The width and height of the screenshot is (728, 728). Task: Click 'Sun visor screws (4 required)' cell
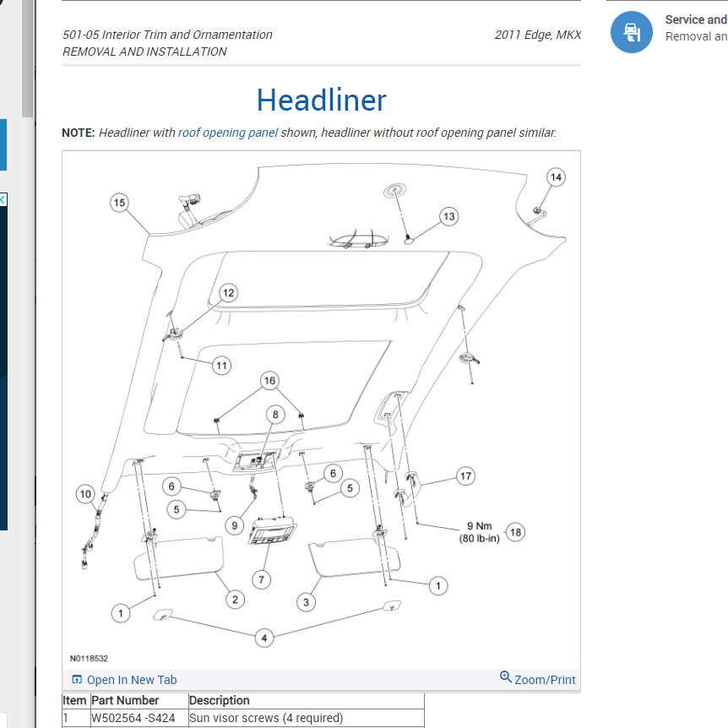click(x=306, y=718)
